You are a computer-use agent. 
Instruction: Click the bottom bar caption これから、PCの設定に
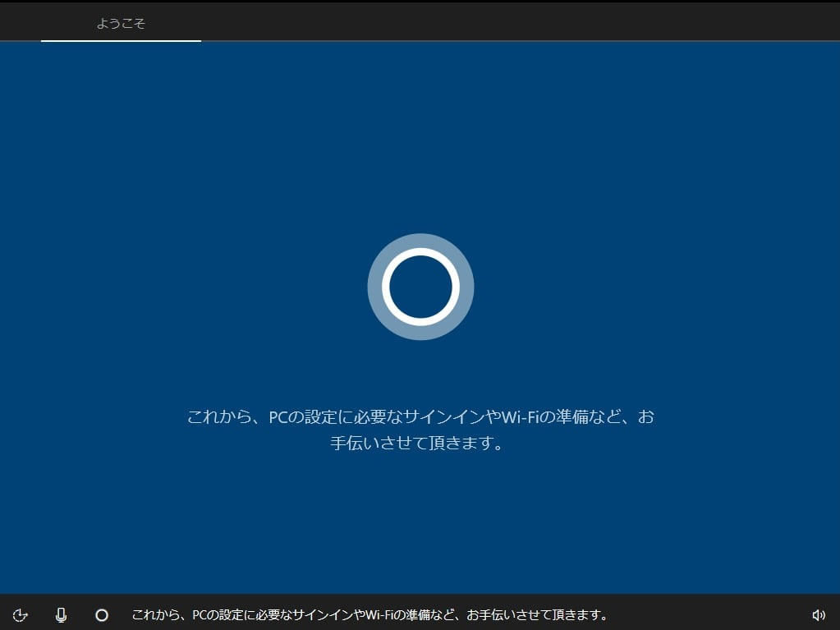point(370,615)
